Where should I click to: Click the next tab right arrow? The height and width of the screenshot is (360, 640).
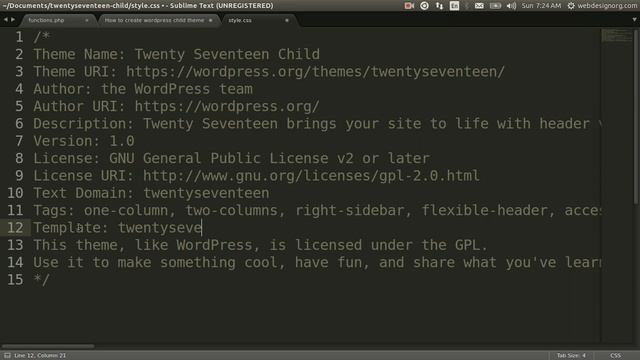(13, 20)
